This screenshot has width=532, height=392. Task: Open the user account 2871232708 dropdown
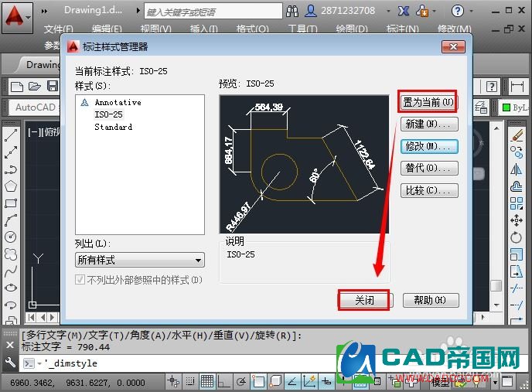388,11
